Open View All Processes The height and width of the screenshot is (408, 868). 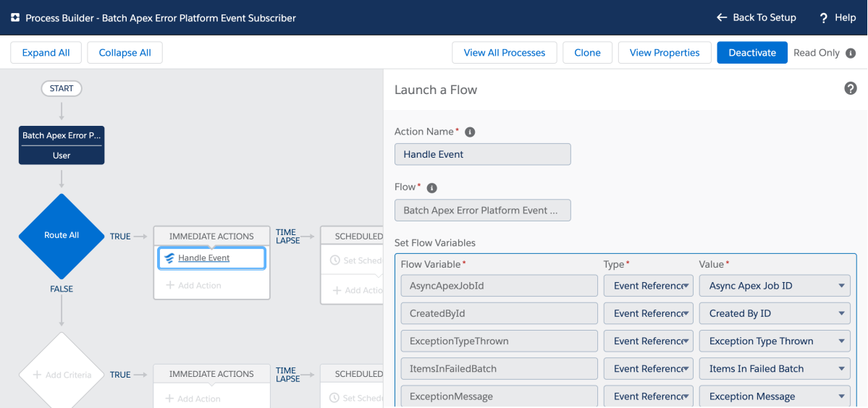pyautogui.click(x=504, y=53)
